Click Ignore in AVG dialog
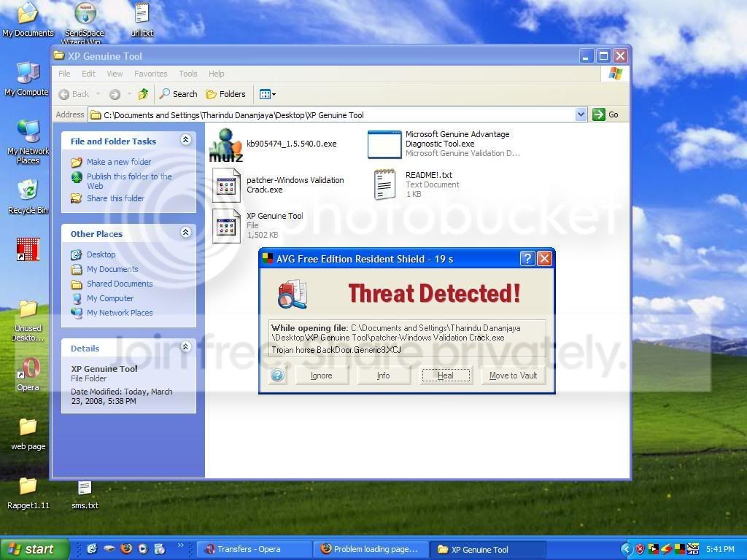Image resolution: width=747 pixels, height=560 pixels. pos(322,376)
